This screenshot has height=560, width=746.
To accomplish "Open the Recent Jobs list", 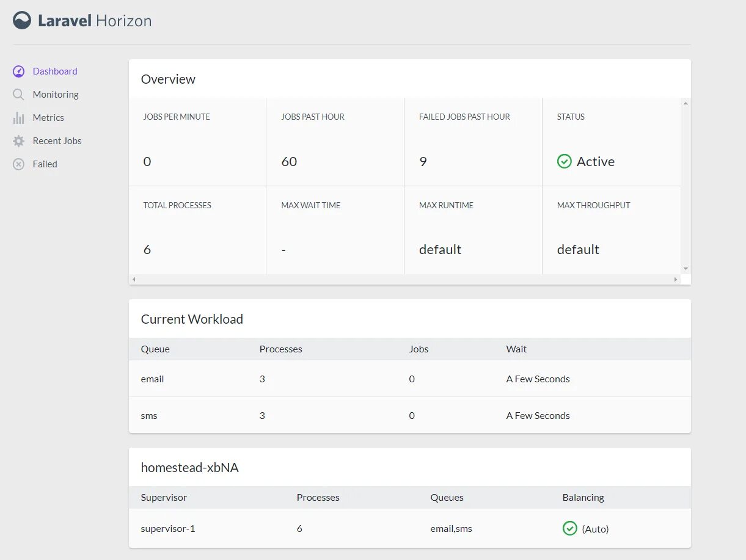I will pos(57,141).
